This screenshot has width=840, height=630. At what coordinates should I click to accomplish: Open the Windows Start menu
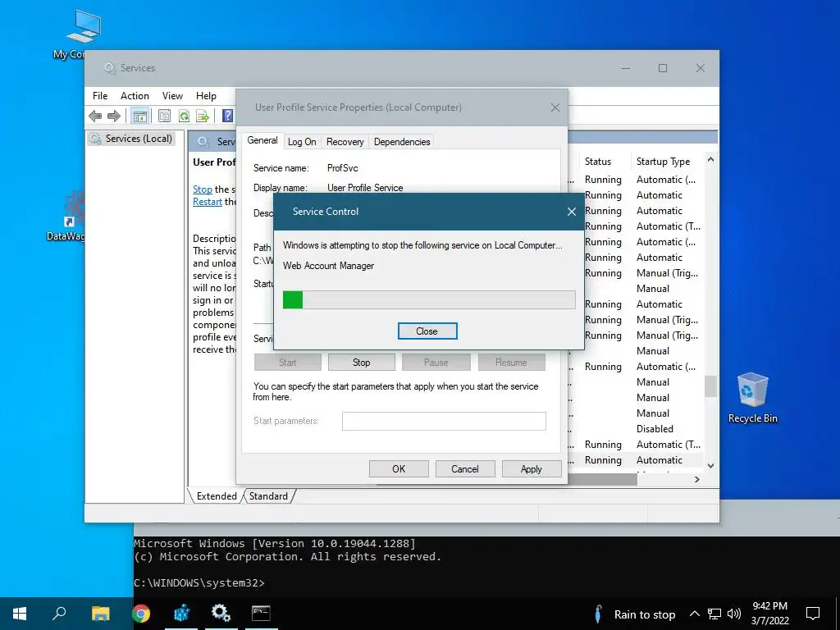[x=20, y=614]
